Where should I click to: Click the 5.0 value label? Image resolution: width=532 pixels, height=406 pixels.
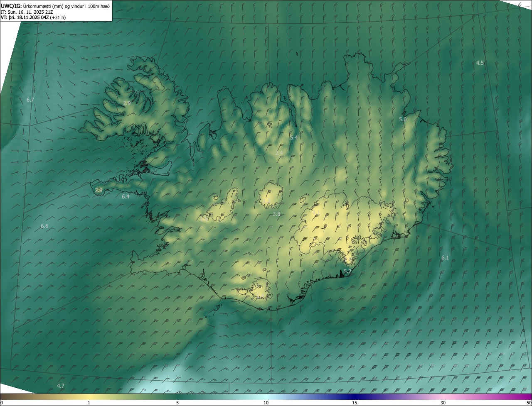click(403, 119)
